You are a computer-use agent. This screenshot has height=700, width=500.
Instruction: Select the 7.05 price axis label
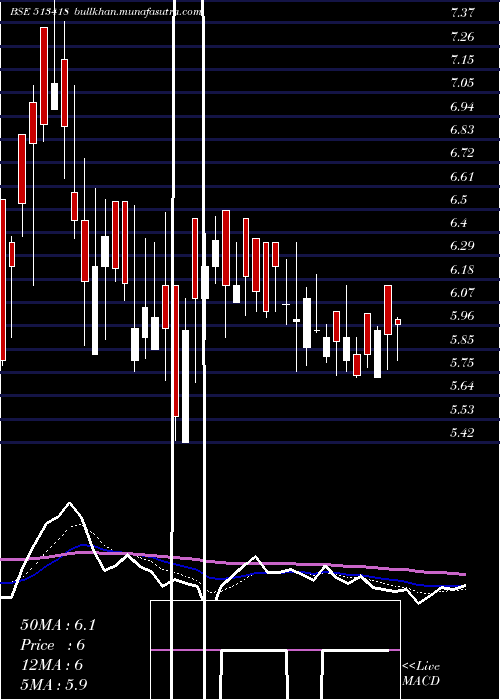[x=462, y=83]
